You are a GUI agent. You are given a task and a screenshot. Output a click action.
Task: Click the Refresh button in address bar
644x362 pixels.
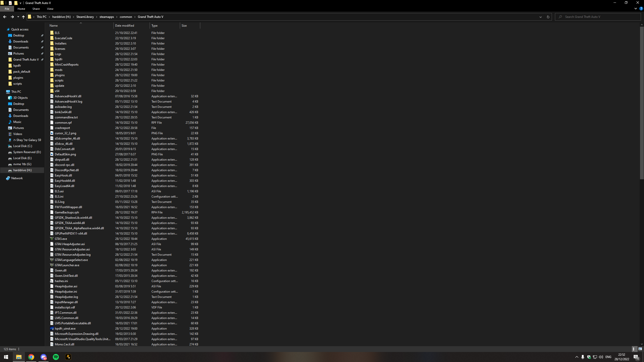coord(548,17)
